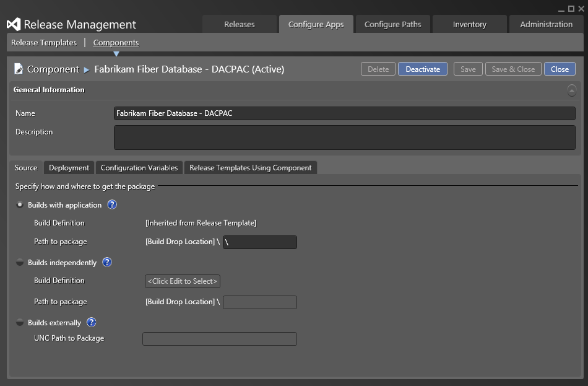Open the Administration tab
Viewport: 588px width, 386px height.
547,24
